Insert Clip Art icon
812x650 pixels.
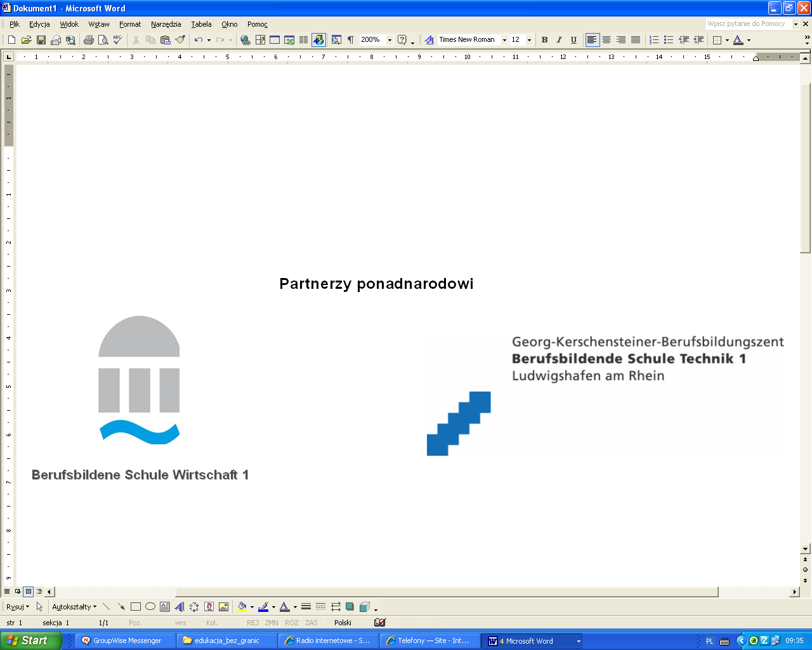209,607
